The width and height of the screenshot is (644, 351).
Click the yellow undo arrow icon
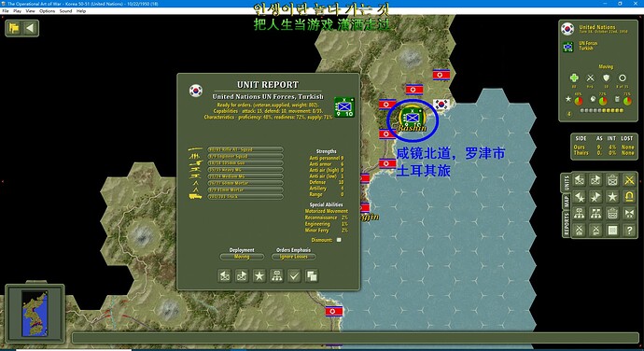629,197
